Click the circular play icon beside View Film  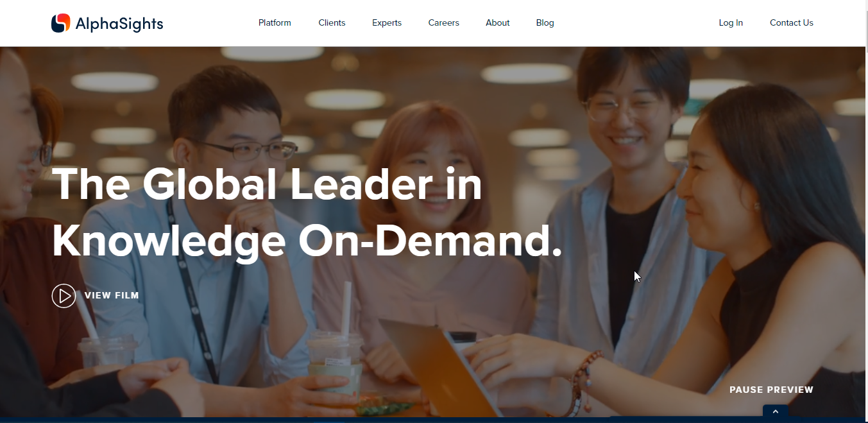(64, 296)
